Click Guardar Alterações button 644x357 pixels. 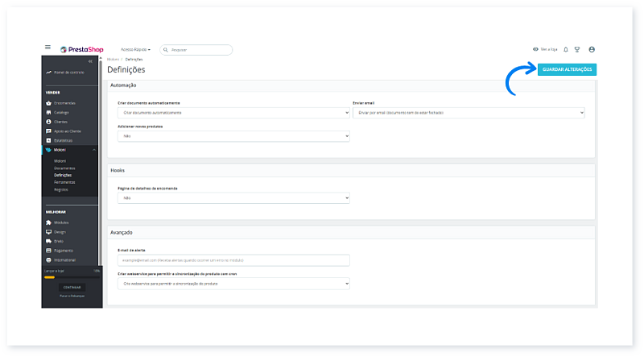point(567,69)
